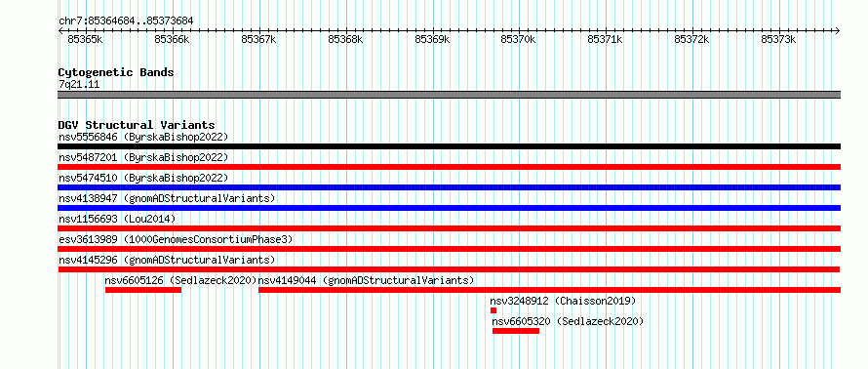This screenshot has width=868, height=369.
Task: Select the red nsv4149044 variant bar
Action: tap(550, 290)
